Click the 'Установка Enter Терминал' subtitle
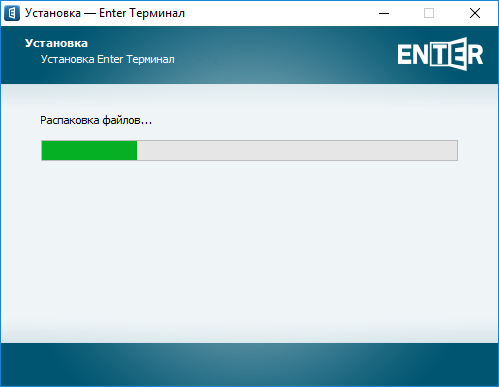Image resolution: width=499 pixels, height=387 pixels. click(x=107, y=59)
